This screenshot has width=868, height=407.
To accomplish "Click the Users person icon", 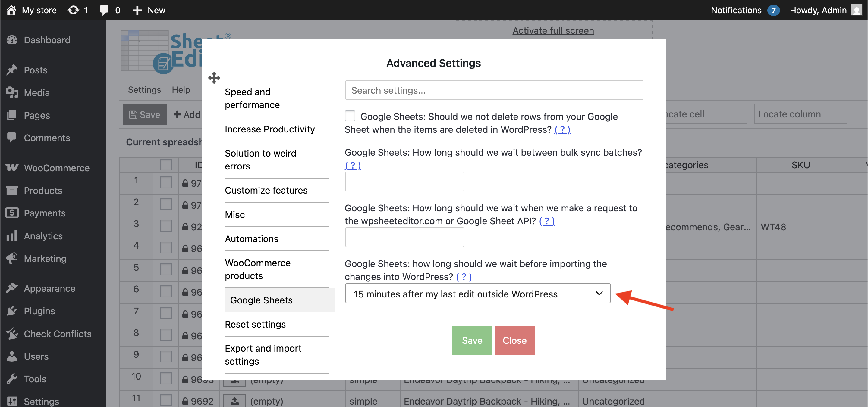I will click(12, 356).
